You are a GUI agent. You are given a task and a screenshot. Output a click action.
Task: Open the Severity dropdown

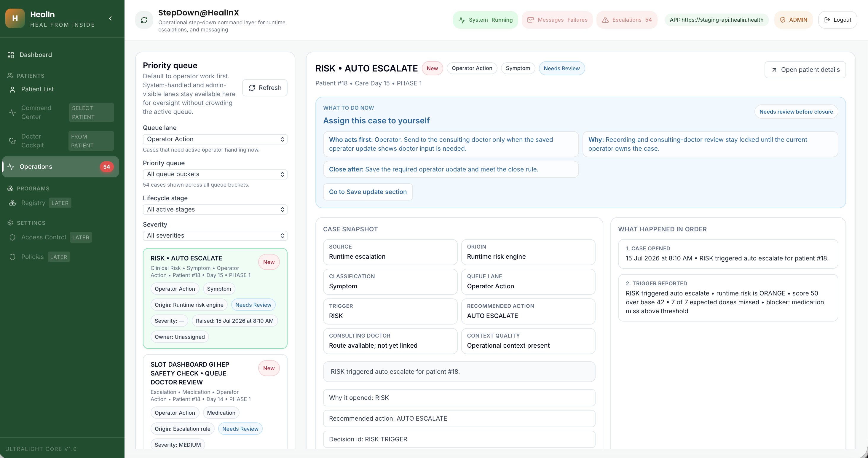click(215, 236)
